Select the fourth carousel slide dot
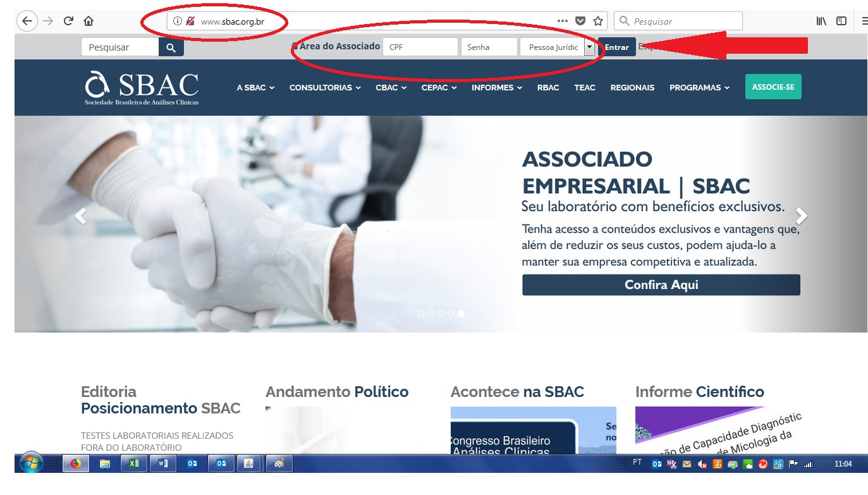 [451, 313]
